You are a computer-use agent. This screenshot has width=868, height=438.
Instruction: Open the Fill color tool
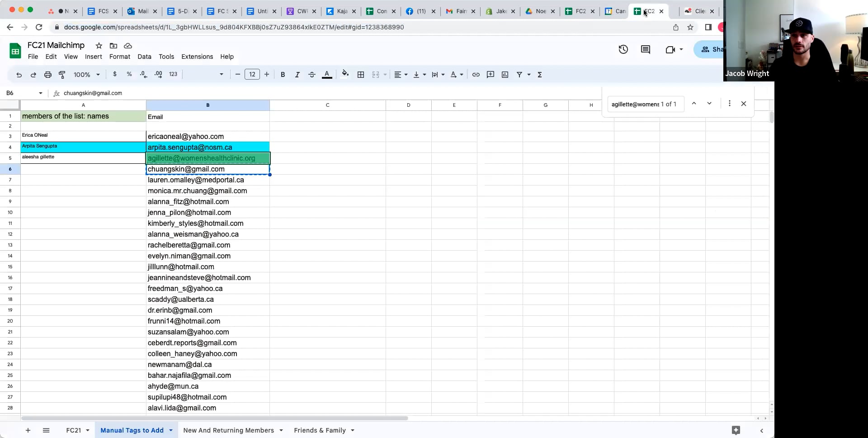click(345, 74)
